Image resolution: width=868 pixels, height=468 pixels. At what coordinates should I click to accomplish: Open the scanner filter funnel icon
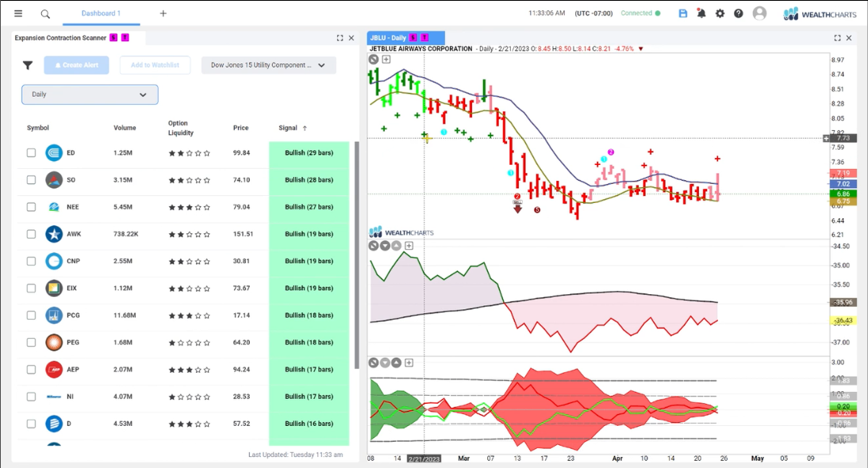pyautogui.click(x=28, y=65)
